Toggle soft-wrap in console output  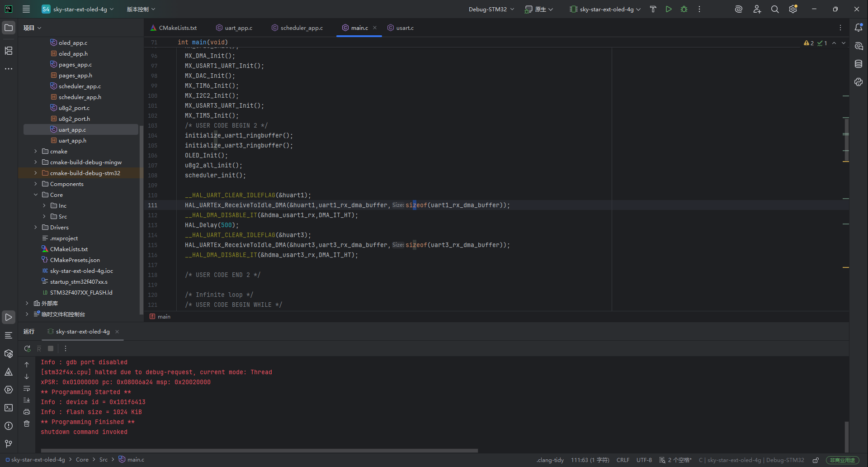click(x=27, y=389)
